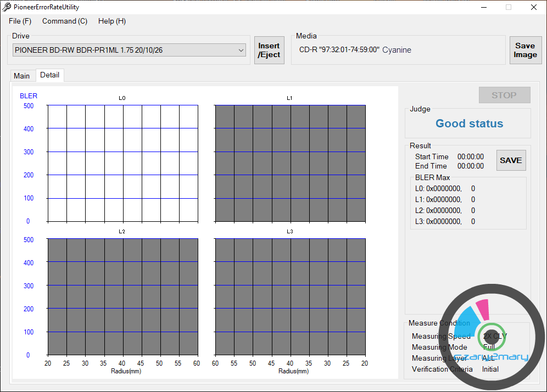Open the File (F) menu
547x392 pixels.
point(20,21)
